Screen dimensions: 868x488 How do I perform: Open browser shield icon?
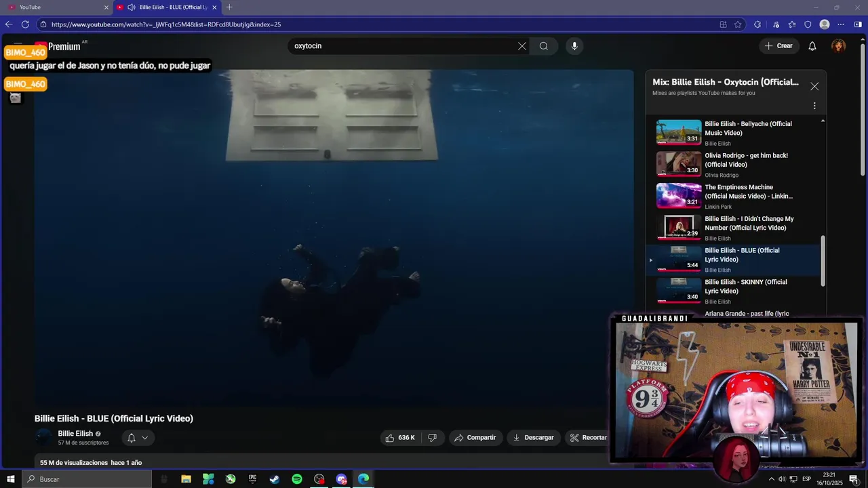[x=808, y=24]
